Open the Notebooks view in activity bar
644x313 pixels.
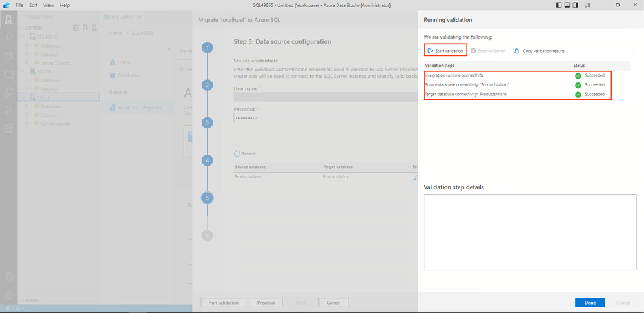(8, 56)
